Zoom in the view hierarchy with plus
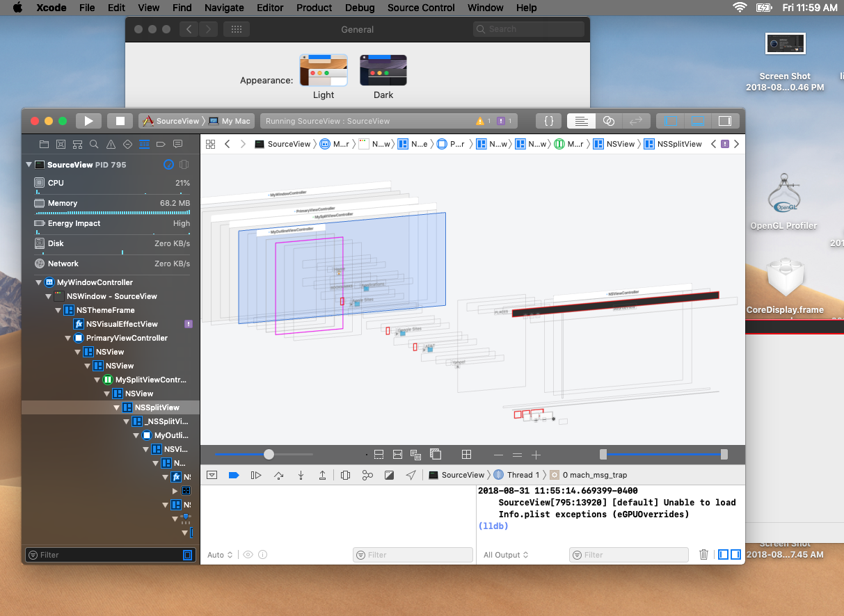The width and height of the screenshot is (844, 616). [x=536, y=454]
